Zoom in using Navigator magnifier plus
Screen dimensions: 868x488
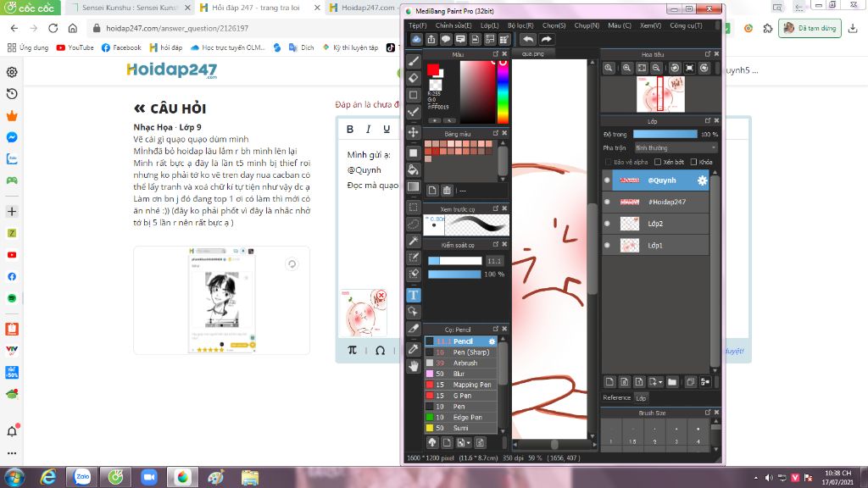pyautogui.click(x=626, y=68)
